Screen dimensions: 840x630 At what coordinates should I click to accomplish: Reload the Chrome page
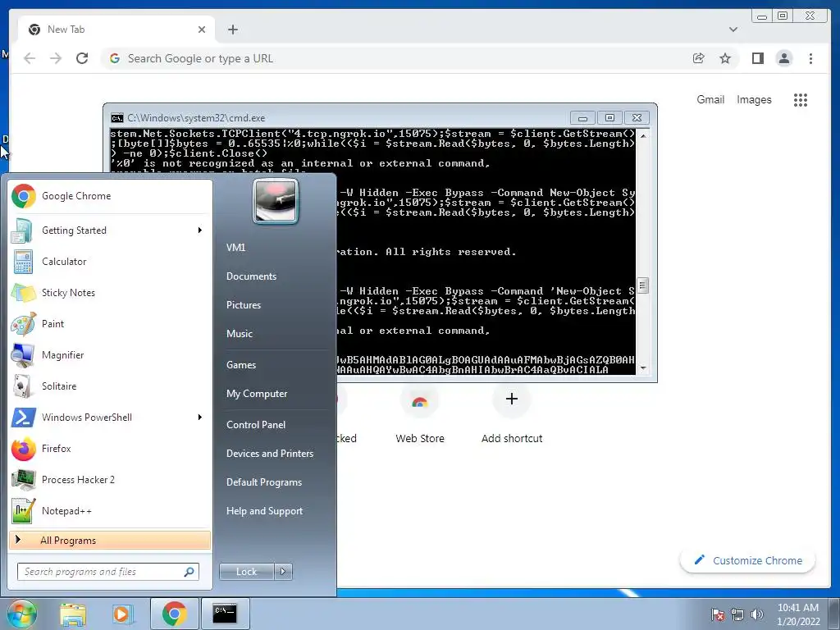(82, 58)
